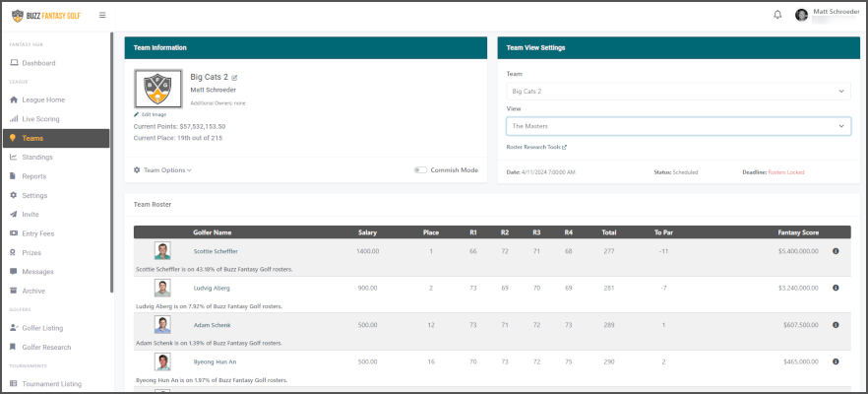
Task: Open Standings in the sidebar
Action: [x=37, y=157]
